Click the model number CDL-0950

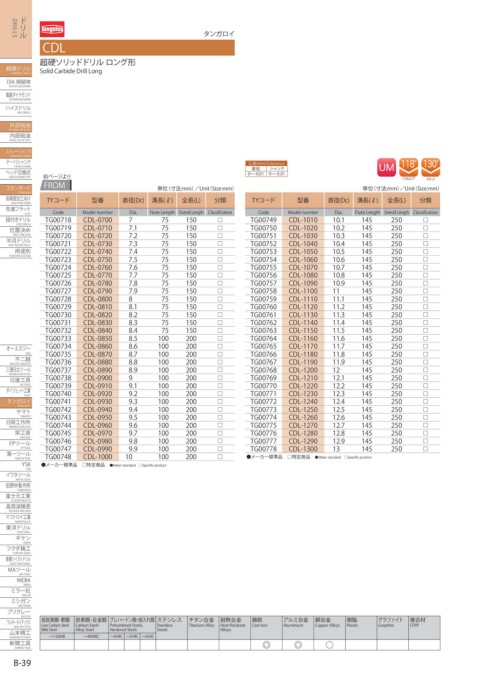(98, 418)
